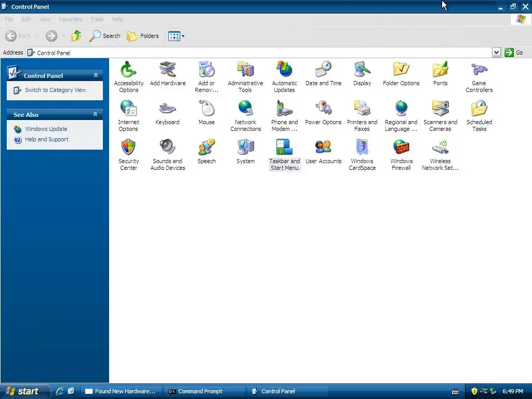
Task: Select Scanners and Cameras icon
Action: 440,116
